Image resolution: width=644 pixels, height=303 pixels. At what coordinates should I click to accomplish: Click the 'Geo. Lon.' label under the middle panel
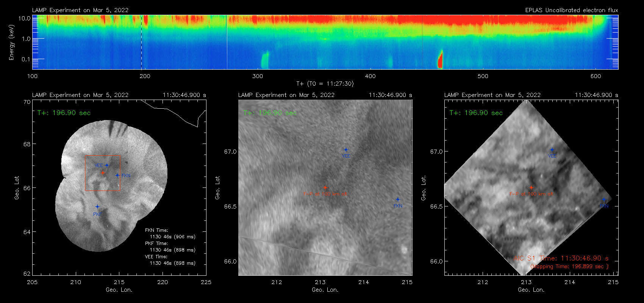pos(325,290)
